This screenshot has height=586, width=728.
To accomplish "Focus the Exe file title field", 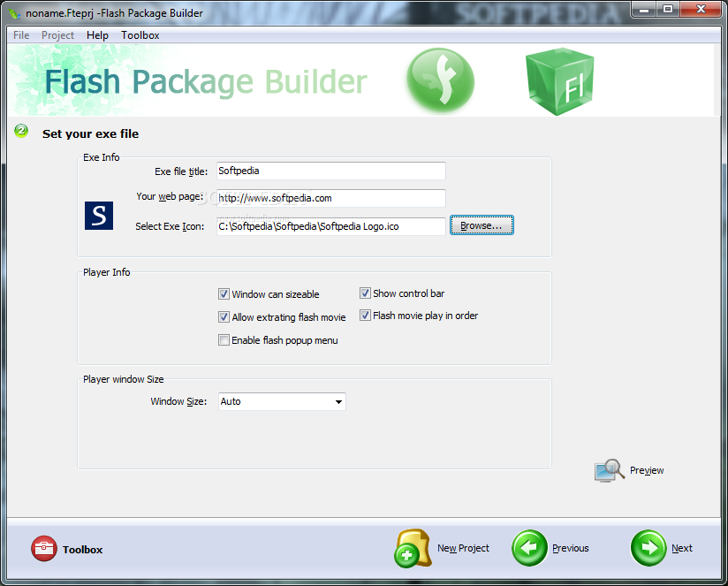I will (331, 171).
